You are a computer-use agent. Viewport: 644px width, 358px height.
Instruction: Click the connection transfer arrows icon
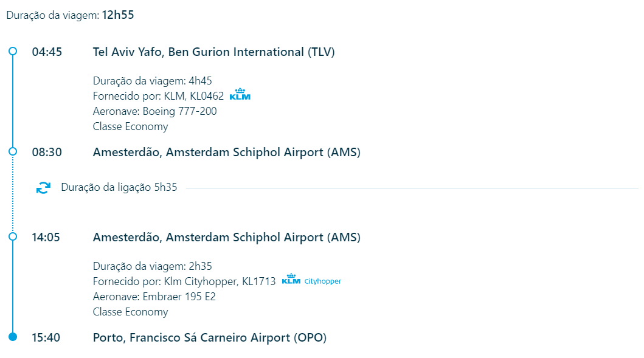43,188
